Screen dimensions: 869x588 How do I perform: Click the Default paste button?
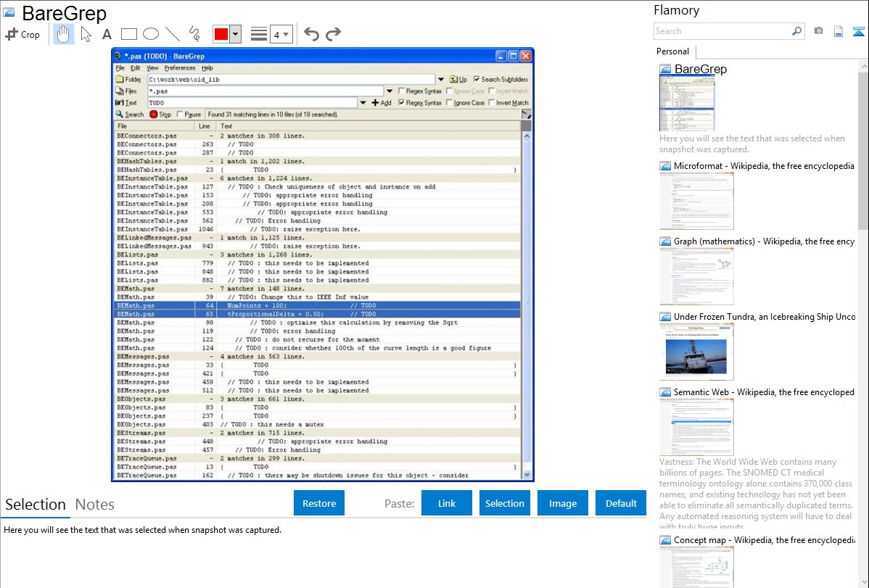click(x=621, y=503)
